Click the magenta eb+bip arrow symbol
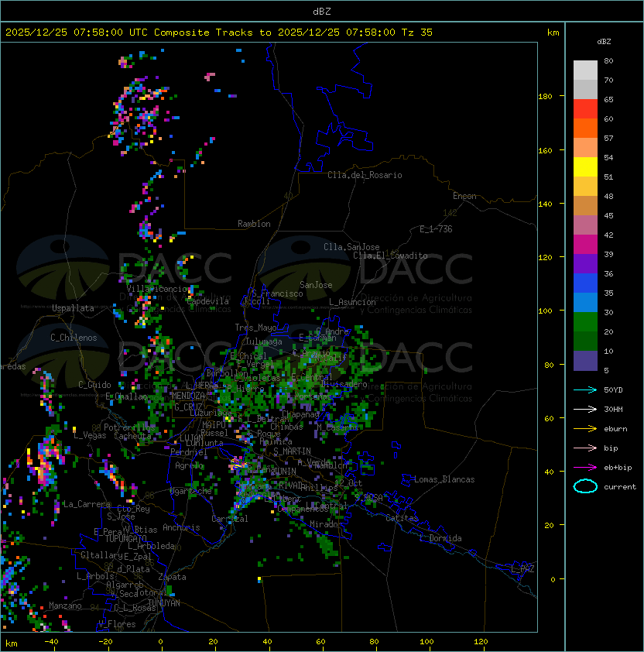Viewport: 644px width, 652px height. (585, 468)
